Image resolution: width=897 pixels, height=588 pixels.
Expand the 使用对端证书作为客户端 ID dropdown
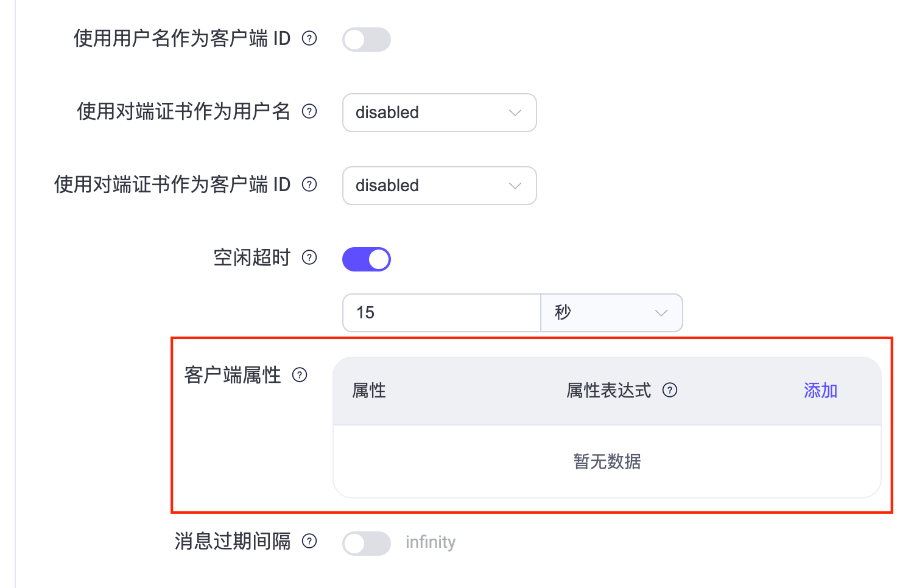439,186
